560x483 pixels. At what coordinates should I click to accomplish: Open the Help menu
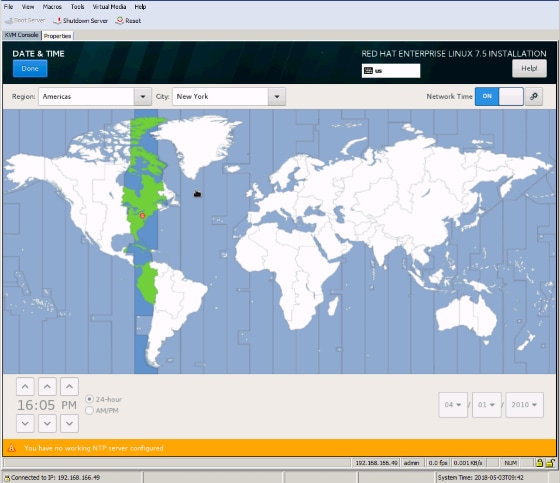tap(140, 6)
